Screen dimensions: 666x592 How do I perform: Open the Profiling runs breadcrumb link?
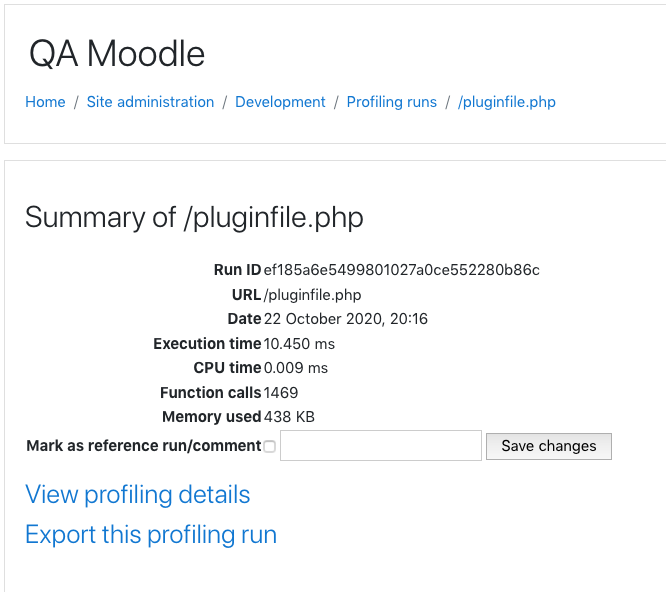pyautogui.click(x=392, y=102)
